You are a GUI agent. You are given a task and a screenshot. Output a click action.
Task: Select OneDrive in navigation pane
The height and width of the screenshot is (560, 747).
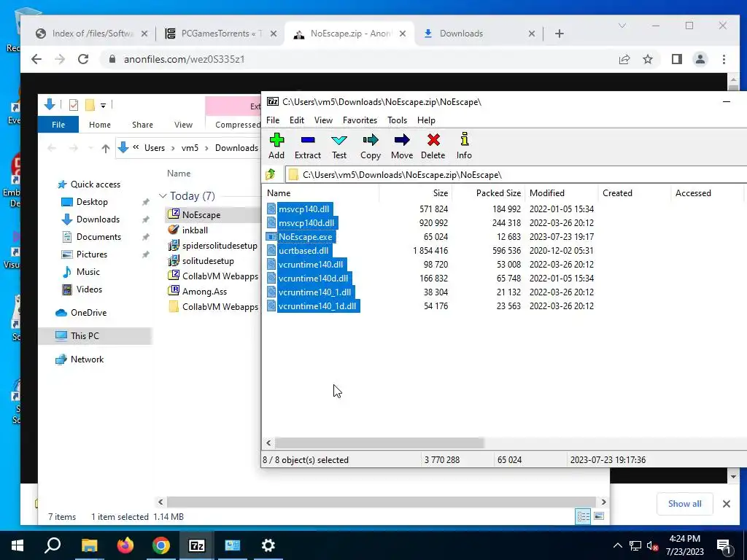88,312
